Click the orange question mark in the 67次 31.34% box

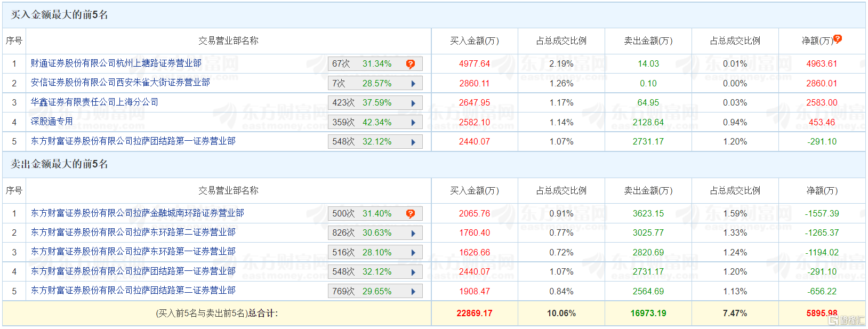410,64
